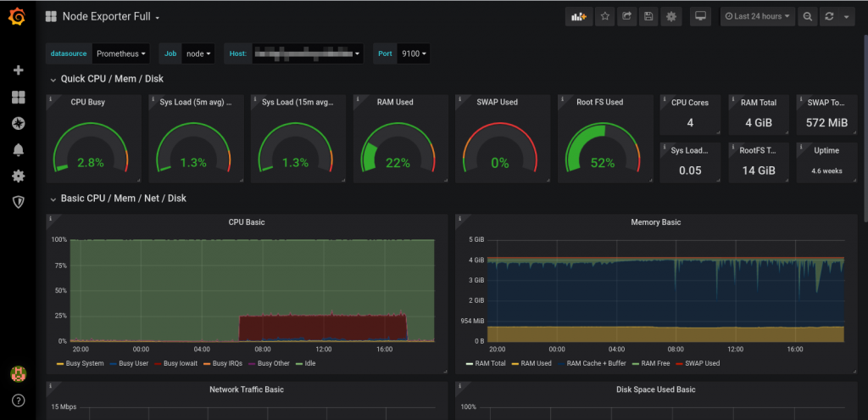Image resolution: width=868 pixels, height=420 pixels.
Task: Star this dashboard as favorite
Action: click(604, 16)
